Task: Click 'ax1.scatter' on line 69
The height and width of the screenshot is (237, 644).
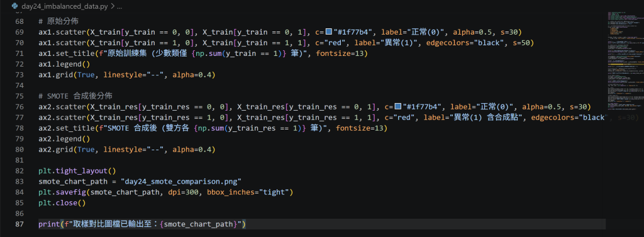Action: coord(62,32)
